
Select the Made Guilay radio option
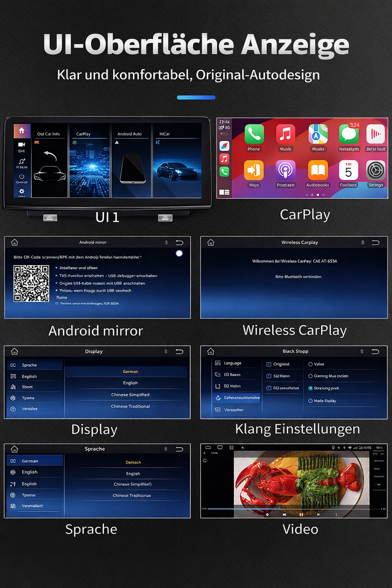pyautogui.click(x=310, y=401)
